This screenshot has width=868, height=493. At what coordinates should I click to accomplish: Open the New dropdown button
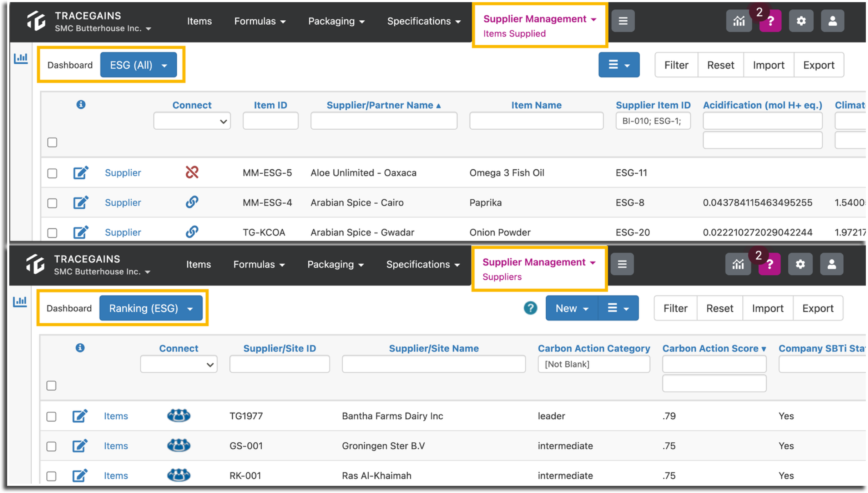[572, 308]
